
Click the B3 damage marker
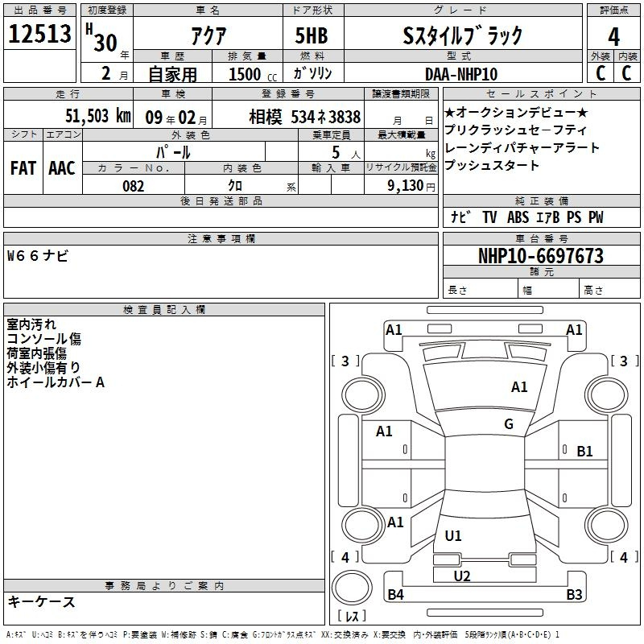click(574, 595)
